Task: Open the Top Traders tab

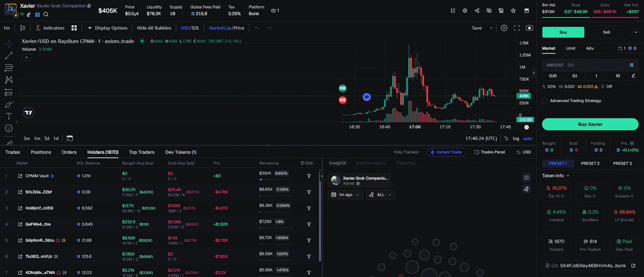Action: pyautogui.click(x=142, y=152)
